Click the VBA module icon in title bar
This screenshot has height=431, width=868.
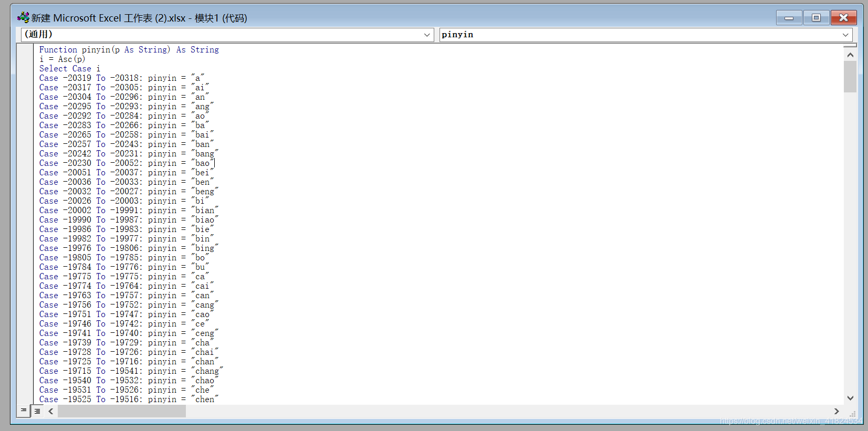tap(23, 17)
